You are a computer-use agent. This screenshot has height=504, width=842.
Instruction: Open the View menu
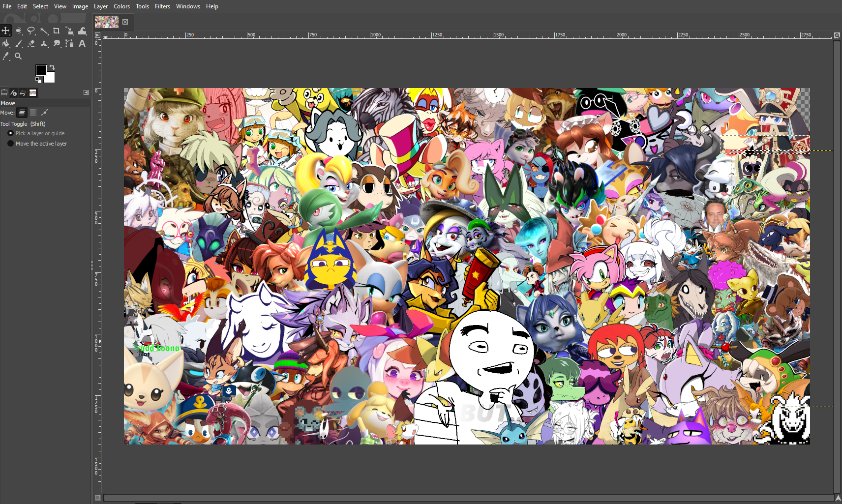pos(60,6)
